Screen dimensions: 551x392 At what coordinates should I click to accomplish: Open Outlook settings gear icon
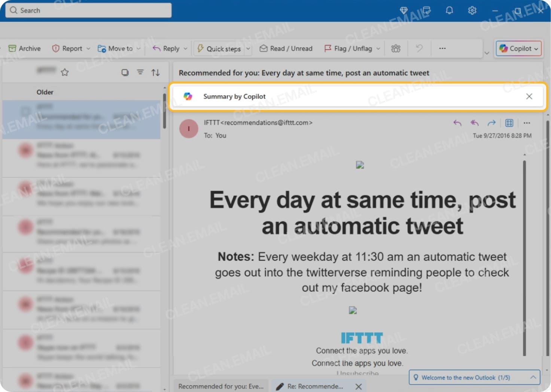click(x=472, y=10)
